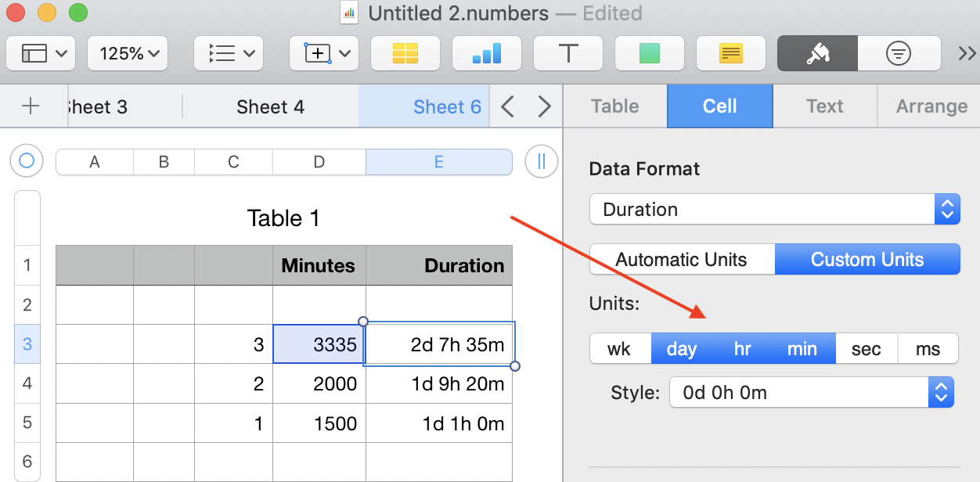
Task: Open the Format paintbrush inspector
Action: coord(817,53)
